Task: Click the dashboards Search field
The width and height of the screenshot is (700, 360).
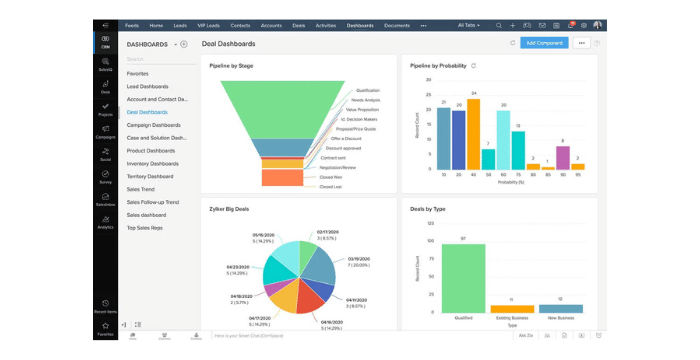Action: (x=161, y=59)
